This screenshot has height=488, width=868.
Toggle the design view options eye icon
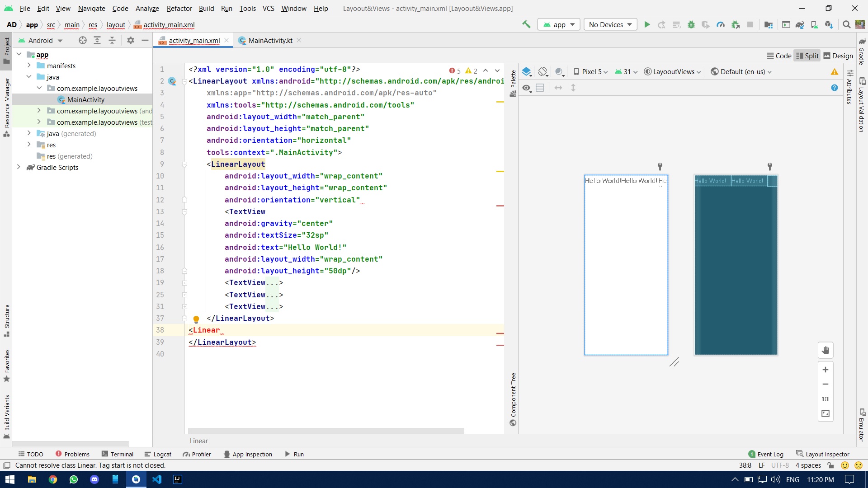click(x=527, y=88)
